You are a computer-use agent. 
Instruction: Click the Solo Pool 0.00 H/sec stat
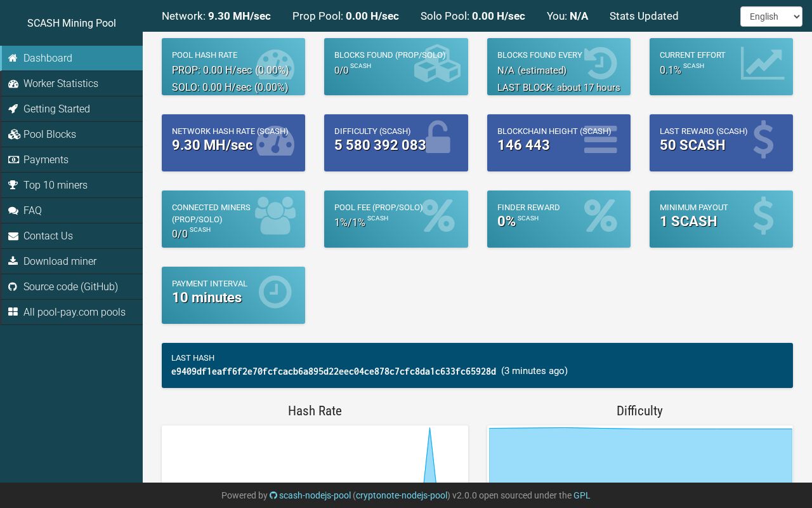pos(473,16)
